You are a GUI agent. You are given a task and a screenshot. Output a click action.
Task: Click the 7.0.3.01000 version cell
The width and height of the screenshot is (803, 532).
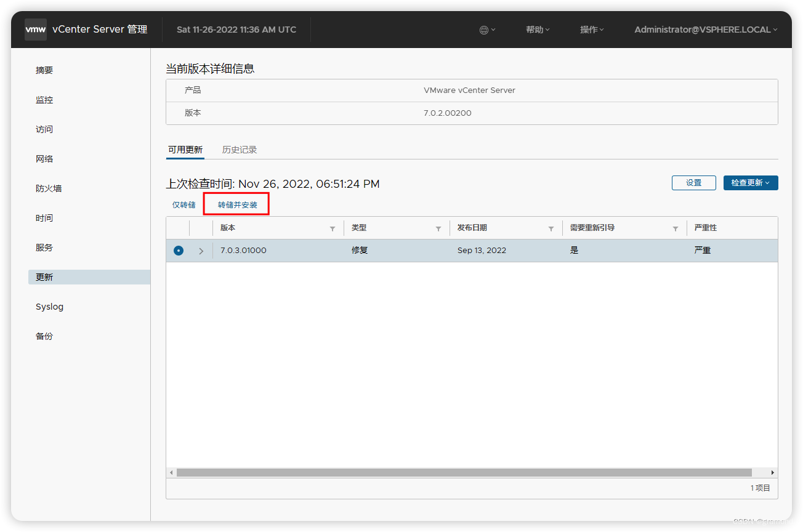point(244,251)
